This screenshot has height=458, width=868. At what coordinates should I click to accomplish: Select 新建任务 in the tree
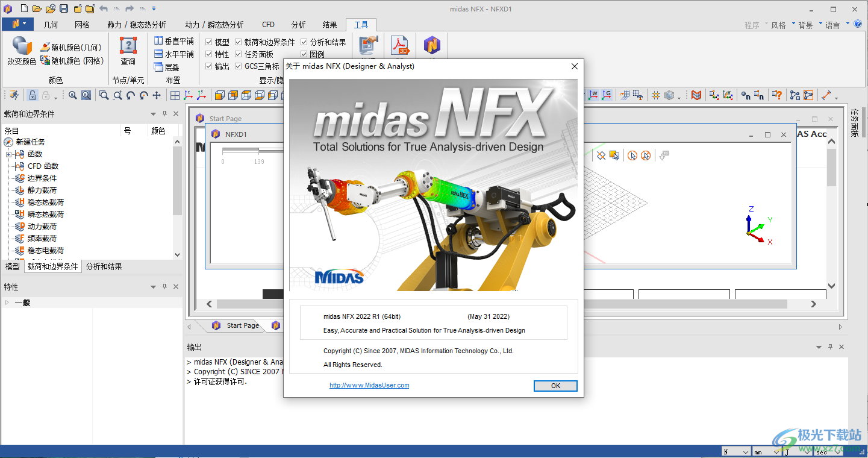point(30,142)
